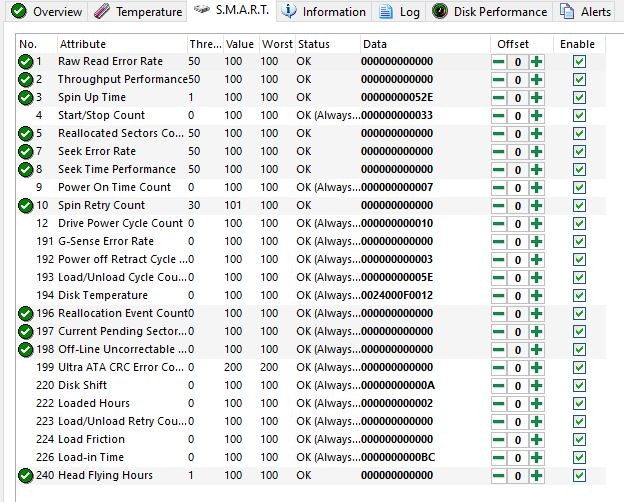Toggle Enable checkbox for Disk Temperature
This screenshot has height=502, width=624.
(x=579, y=296)
